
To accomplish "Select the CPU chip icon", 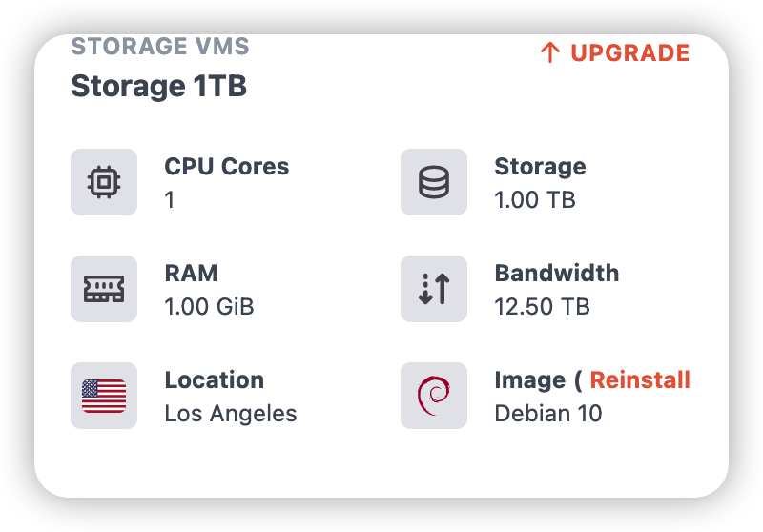I will click(104, 182).
